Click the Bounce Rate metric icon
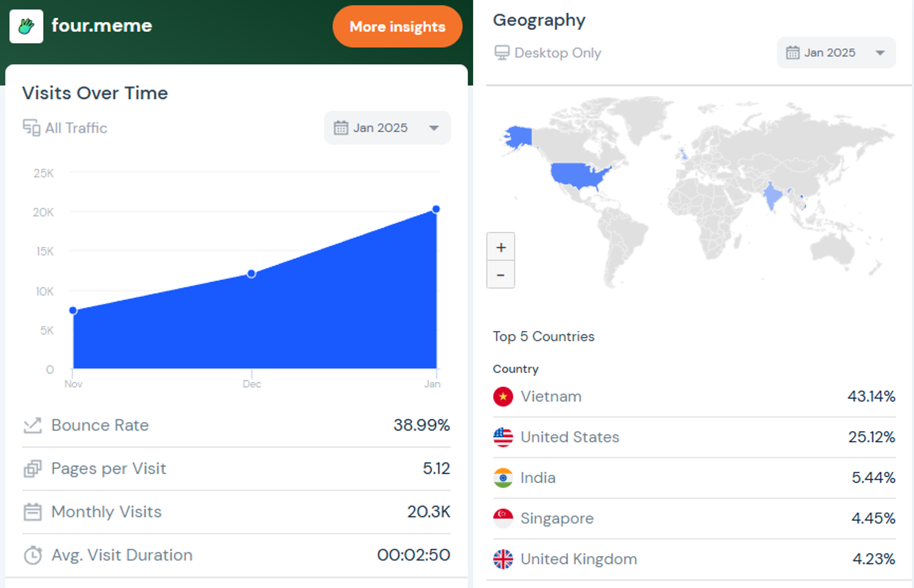The image size is (914, 588). 33,425
